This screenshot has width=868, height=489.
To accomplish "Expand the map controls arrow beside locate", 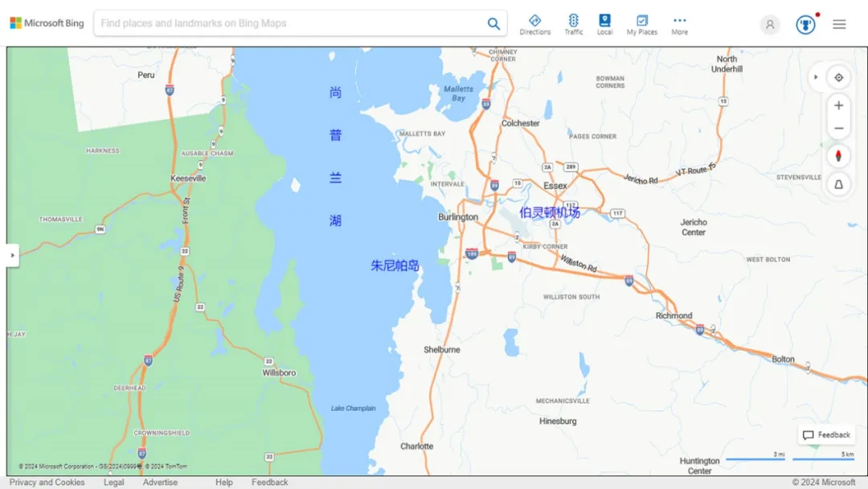I will [816, 77].
